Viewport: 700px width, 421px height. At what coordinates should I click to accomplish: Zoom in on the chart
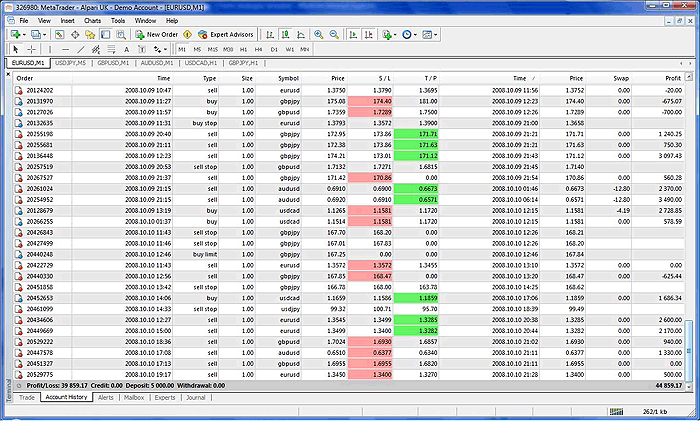[x=318, y=34]
